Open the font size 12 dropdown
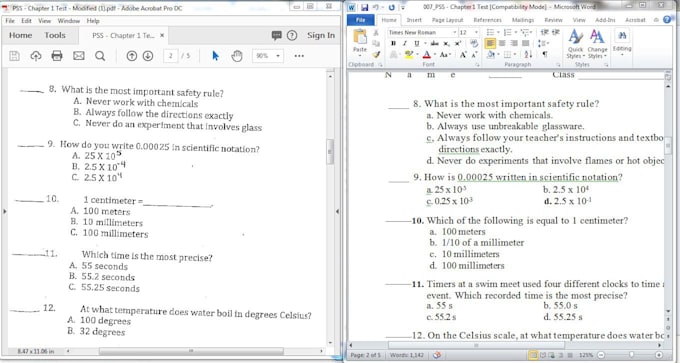680x363 pixels. (476, 33)
